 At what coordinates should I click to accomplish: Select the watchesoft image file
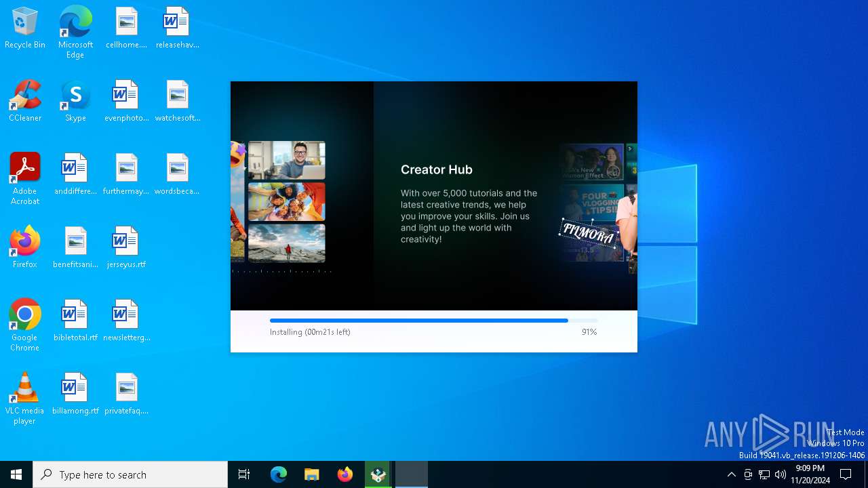[x=177, y=102]
